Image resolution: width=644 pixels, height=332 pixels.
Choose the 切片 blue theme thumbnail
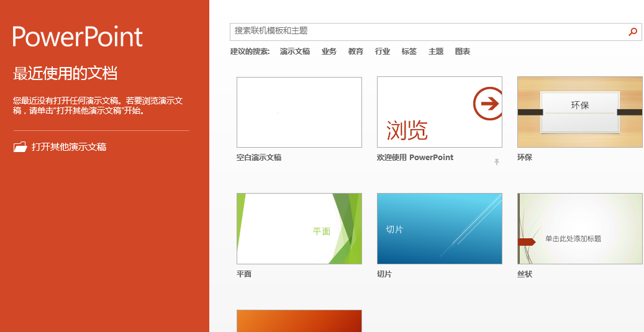[440, 228]
